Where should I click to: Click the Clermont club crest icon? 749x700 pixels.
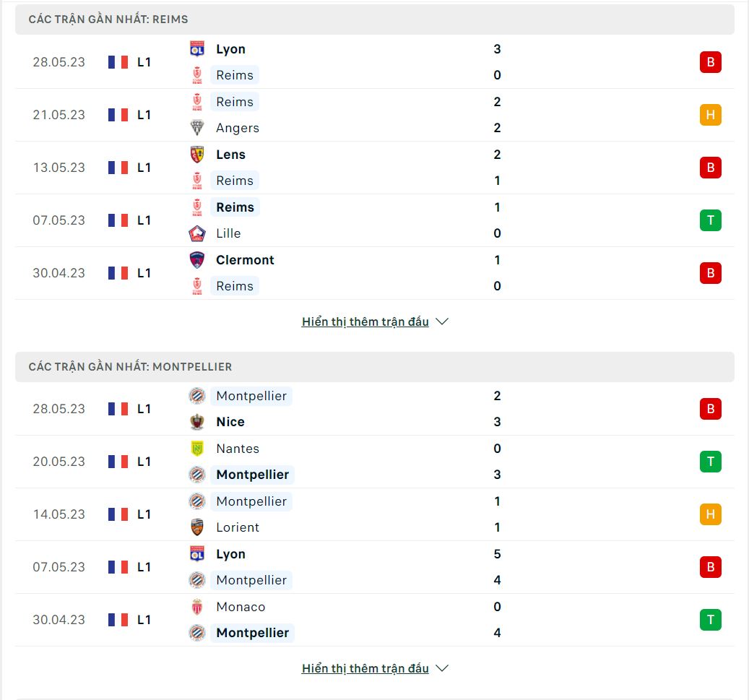(196, 260)
